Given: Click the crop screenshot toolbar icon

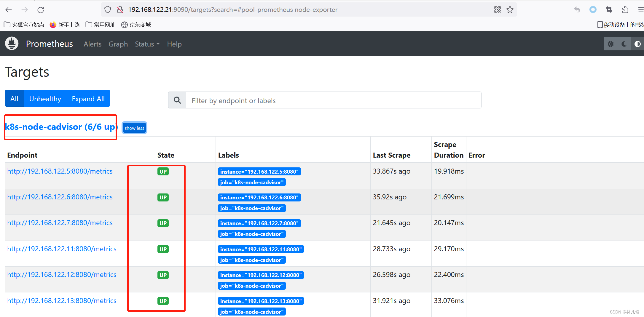Looking at the screenshot, I should [x=609, y=10].
